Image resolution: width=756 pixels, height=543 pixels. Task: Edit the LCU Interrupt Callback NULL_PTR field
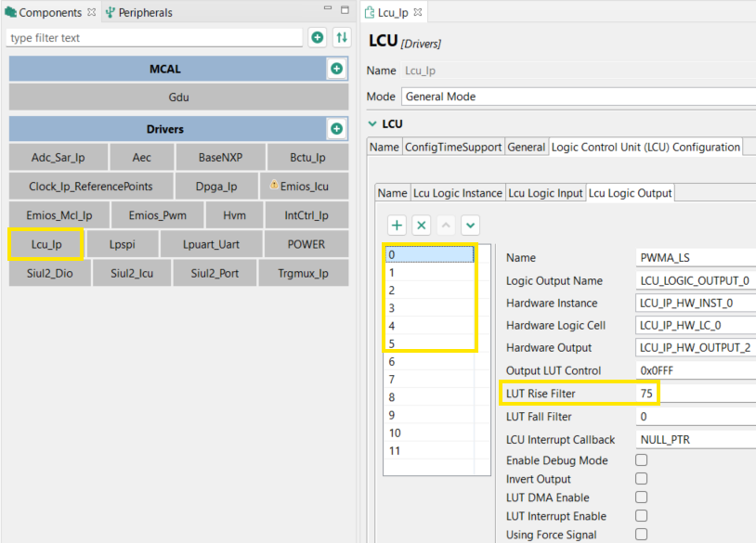tap(696, 439)
